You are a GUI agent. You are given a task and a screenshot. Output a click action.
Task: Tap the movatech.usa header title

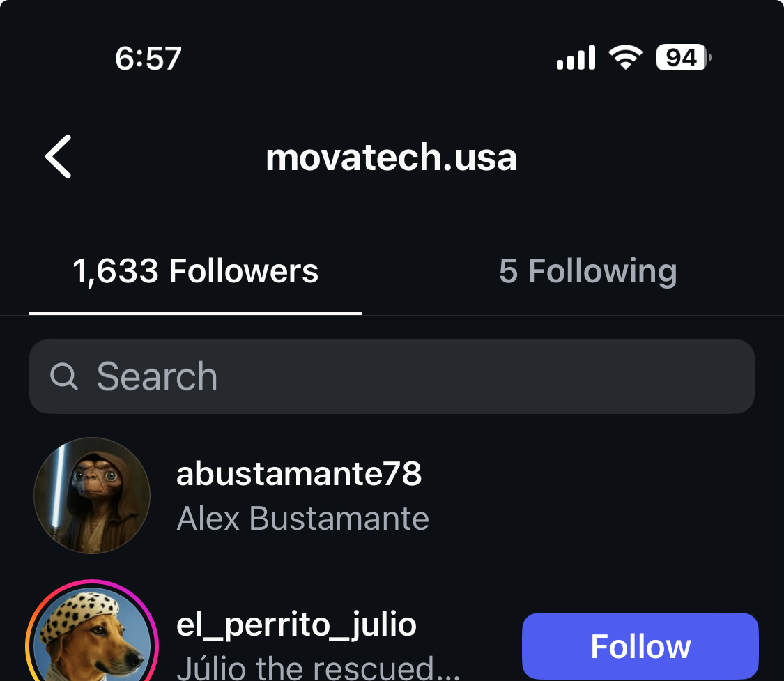[391, 158]
